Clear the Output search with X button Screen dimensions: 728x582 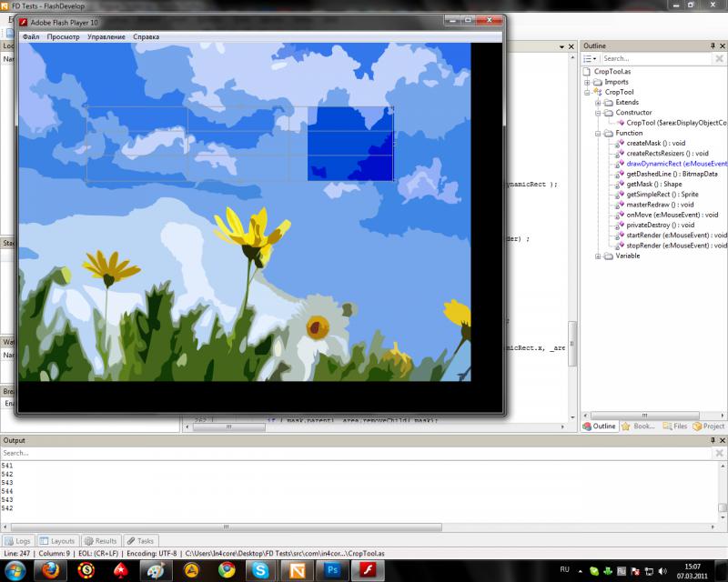coord(719,453)
